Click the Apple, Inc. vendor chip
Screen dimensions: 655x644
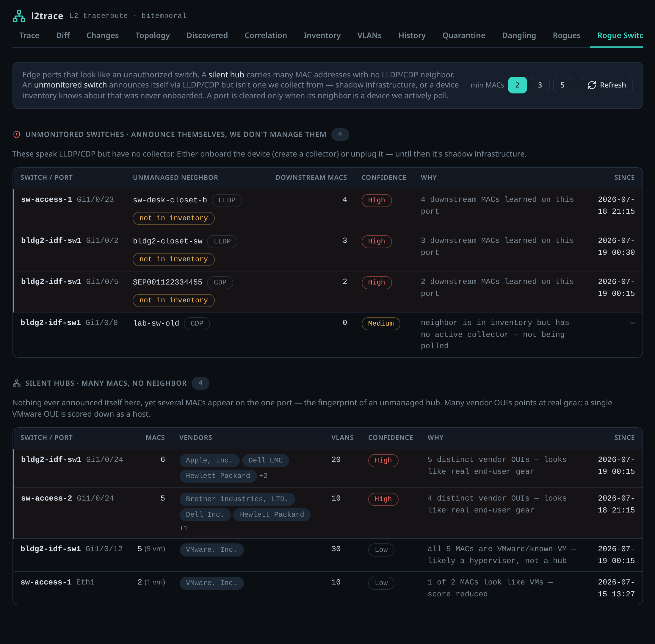coord(210,461)
